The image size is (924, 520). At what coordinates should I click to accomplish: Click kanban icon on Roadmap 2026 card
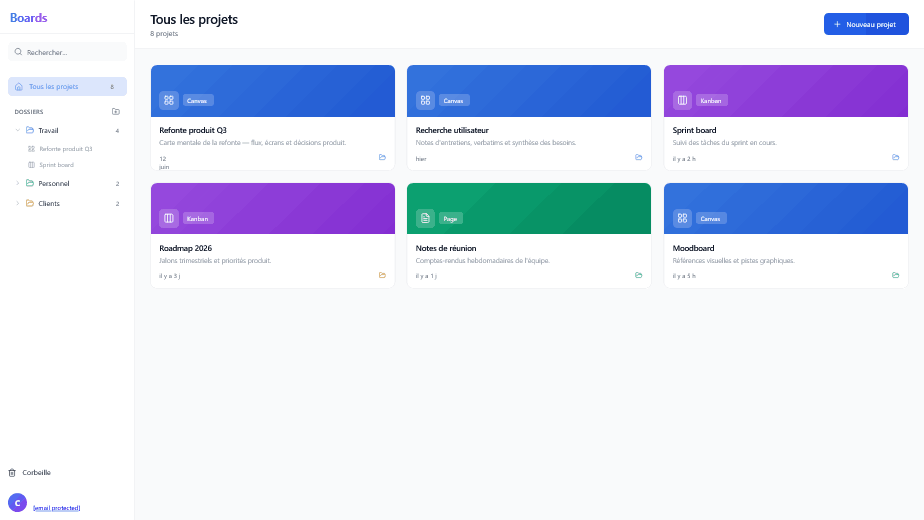169,218
